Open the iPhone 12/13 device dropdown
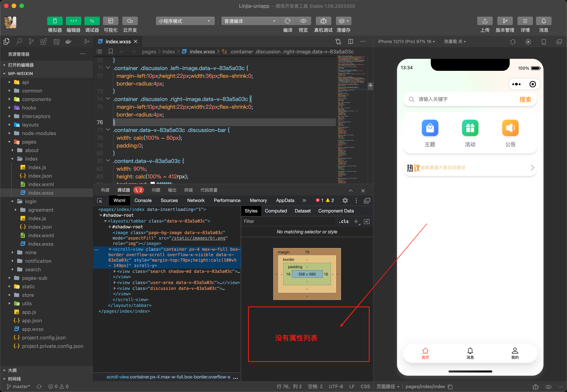This screenshot has width=567, height=392. click(x=406, y=42)
